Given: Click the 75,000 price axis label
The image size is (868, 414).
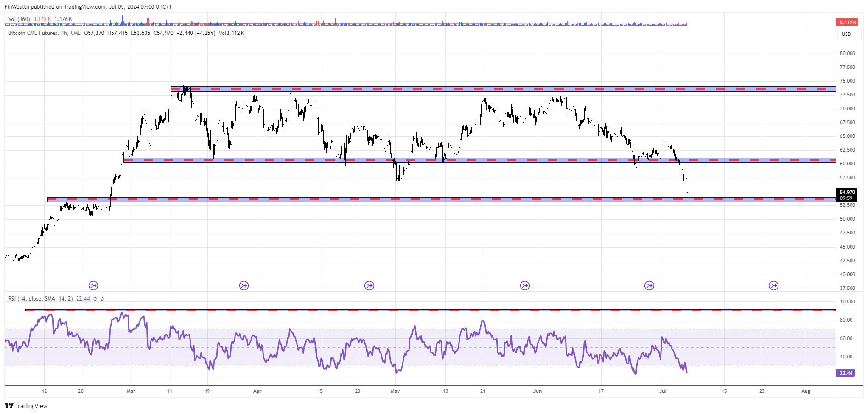Looking at the screenshot, I should [847, 81].
